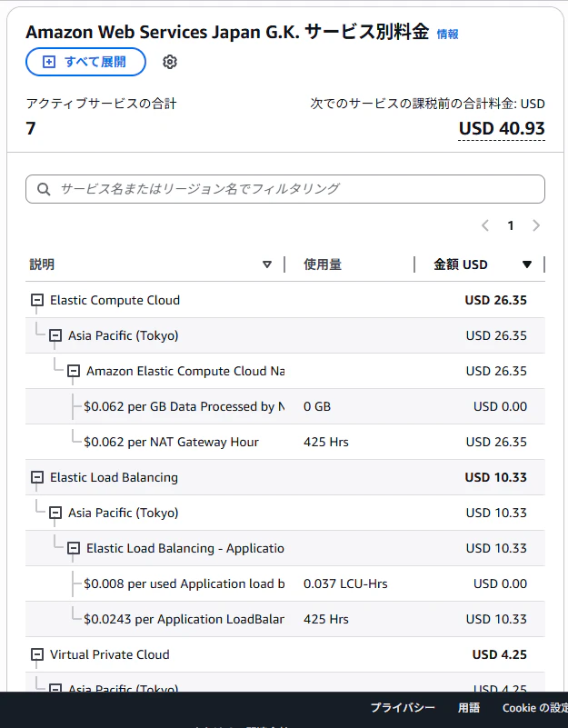Open the 情報 info link
The image size is (568, 728).
[x=448, y=34]
